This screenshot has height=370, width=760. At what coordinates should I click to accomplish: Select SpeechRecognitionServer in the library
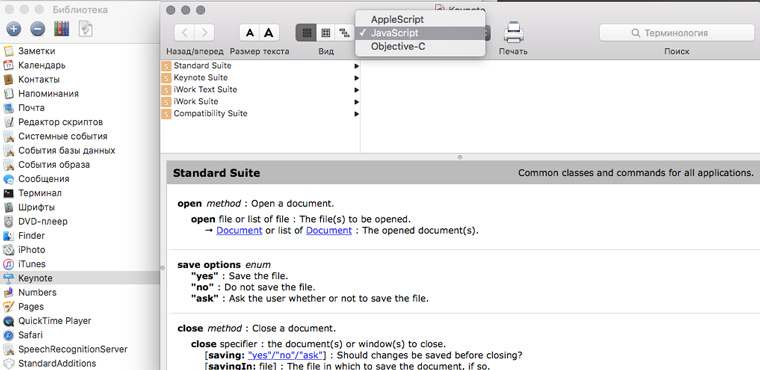[73, 349]
